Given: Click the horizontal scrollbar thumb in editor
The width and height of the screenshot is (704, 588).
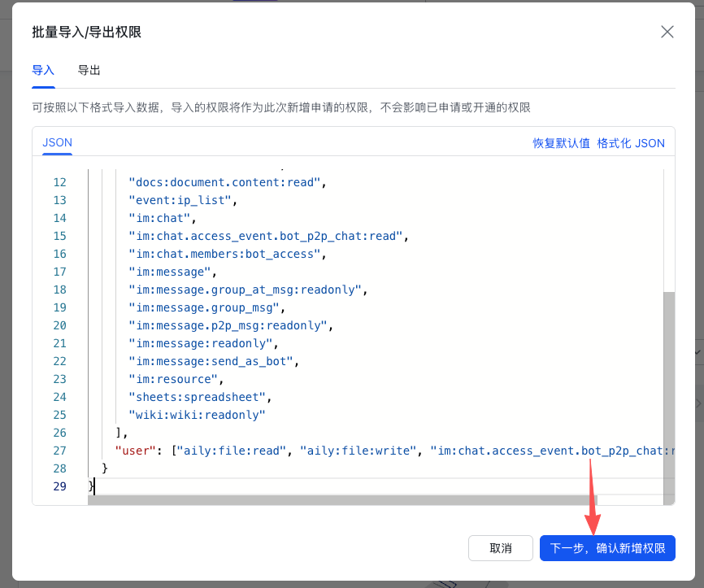Looking at the screenshot, I should (342, 500).
